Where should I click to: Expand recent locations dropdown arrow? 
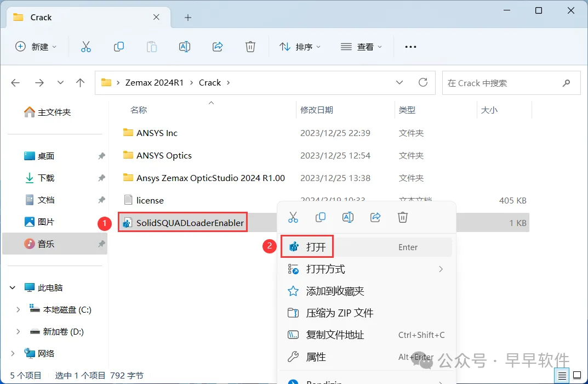pos(60,83)
